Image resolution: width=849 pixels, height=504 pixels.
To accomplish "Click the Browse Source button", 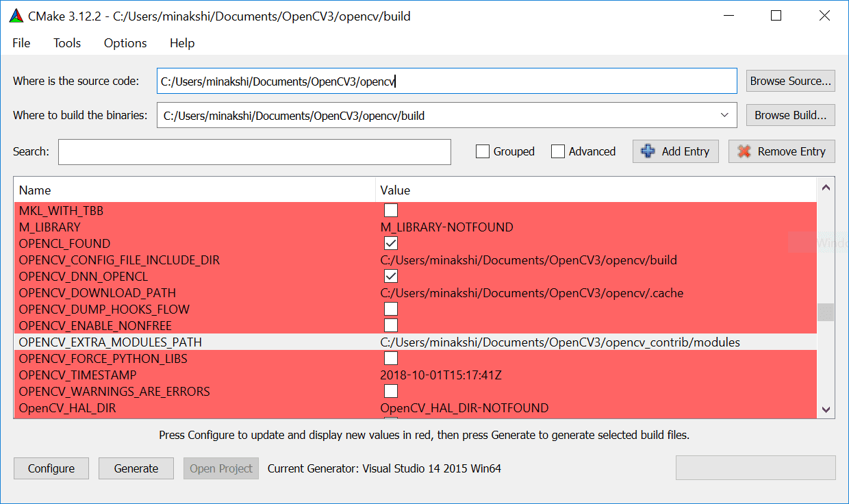I will [x=791, y=81].
